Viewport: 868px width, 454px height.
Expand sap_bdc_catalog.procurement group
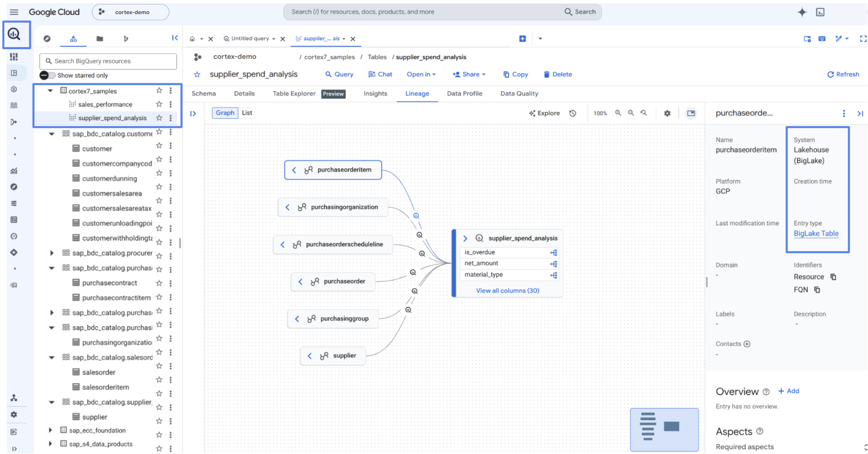pos(51,253)
